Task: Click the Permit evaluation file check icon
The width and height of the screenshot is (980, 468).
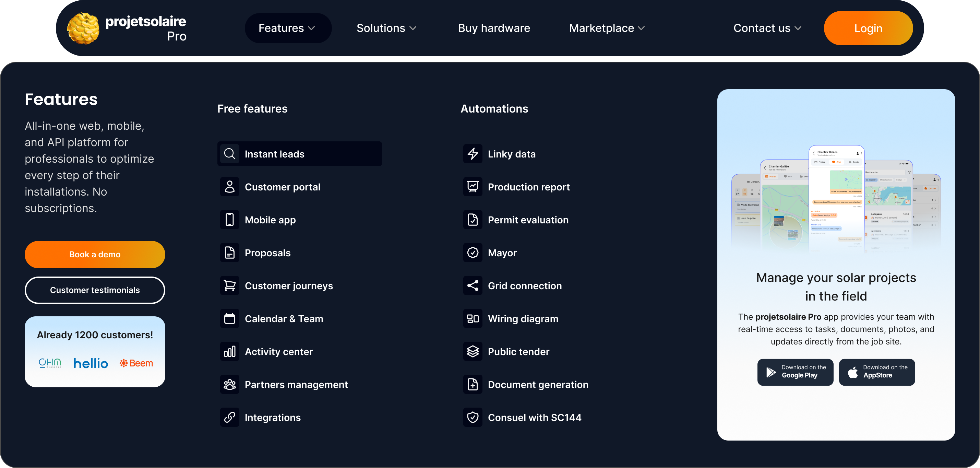Action: click(473, 220)
